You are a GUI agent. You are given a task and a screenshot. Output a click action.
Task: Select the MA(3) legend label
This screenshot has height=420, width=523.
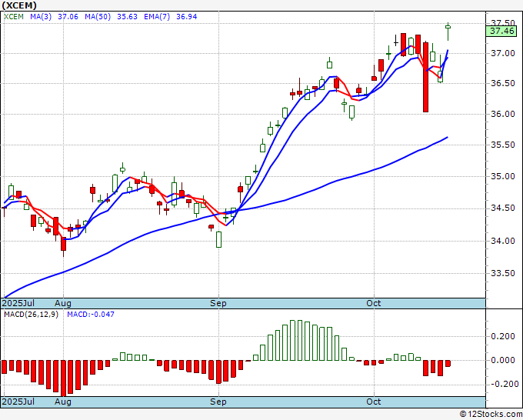[x=41, y=17]
